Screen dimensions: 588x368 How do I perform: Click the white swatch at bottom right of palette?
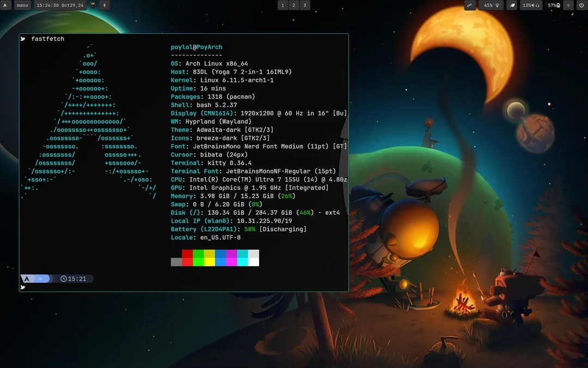coord(254,262)
